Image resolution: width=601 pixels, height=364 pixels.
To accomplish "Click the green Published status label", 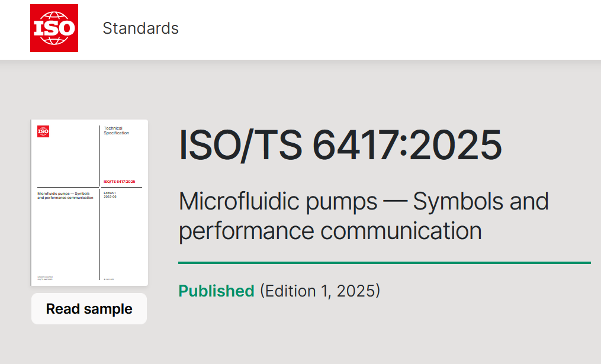I will pos(216,291).
